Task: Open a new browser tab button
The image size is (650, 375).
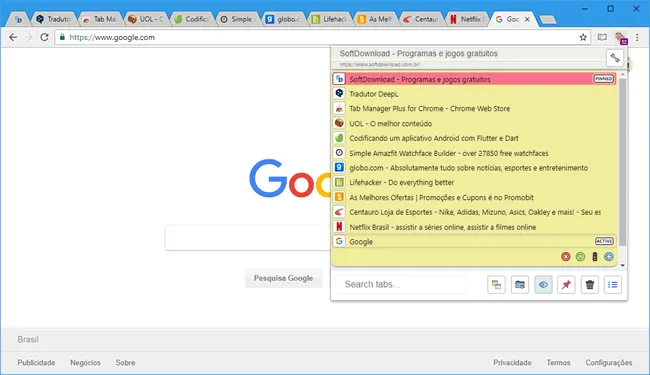Action: coord(548,19)
